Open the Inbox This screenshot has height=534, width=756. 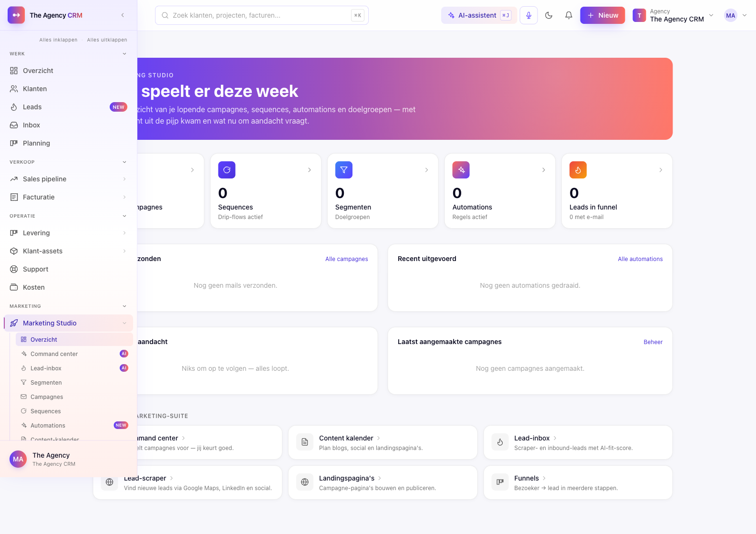68,125
